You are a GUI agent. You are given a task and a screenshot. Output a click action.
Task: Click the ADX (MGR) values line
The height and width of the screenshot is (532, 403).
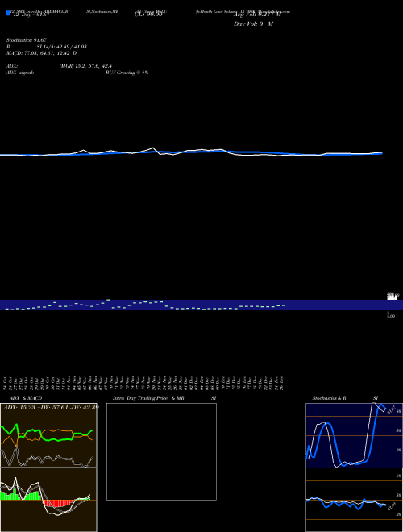point(59,66)
